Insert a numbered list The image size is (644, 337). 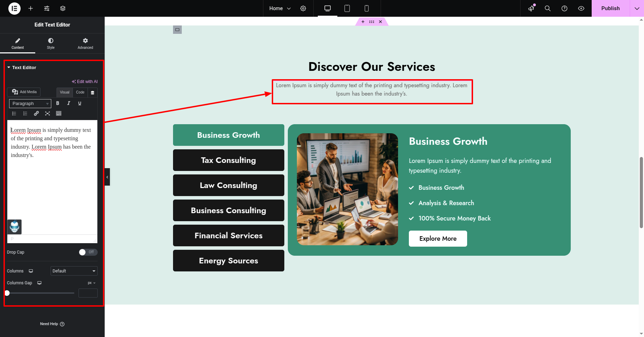coord(25,113)
